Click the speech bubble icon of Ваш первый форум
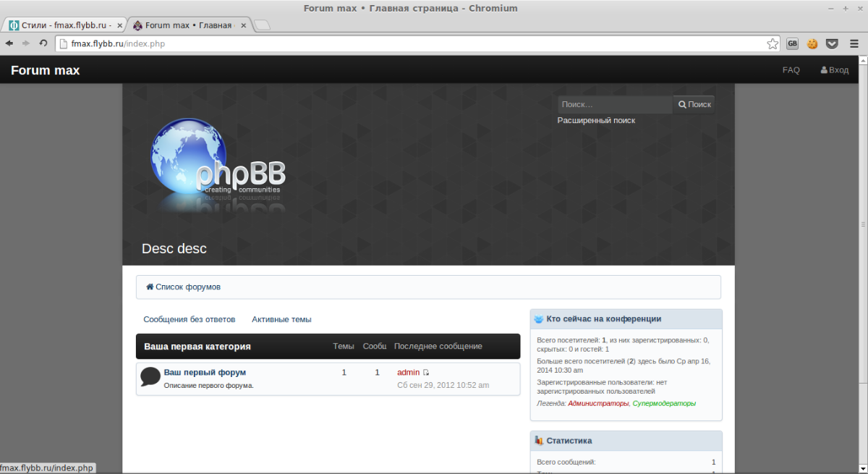The height and width of the screenshot is (474, 868). 150,376
